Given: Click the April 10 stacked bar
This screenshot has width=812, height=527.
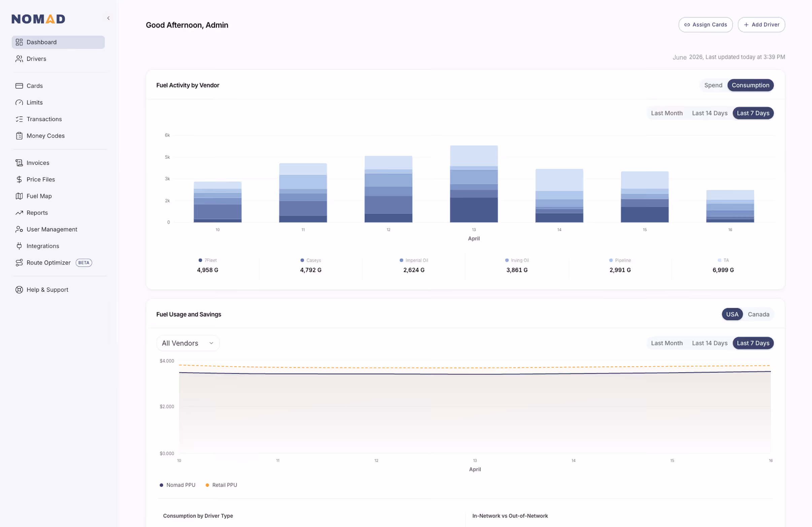Looking at the screenshot, I should 218,202.
